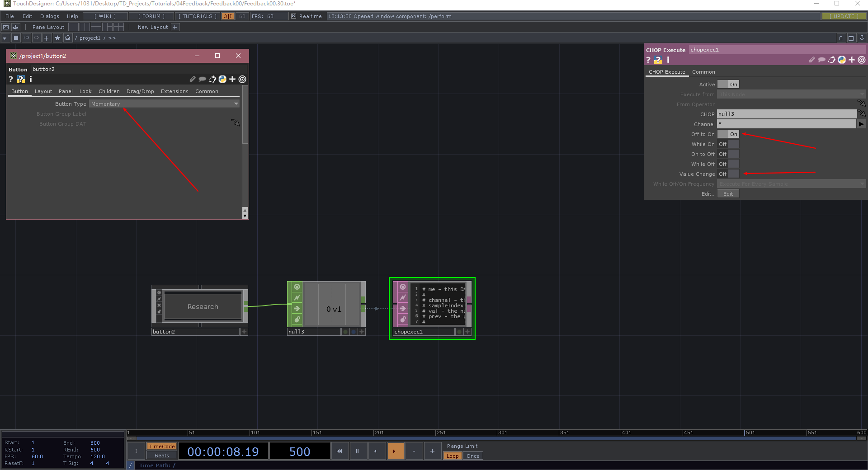Switch to the Common tab in CHOP Execute
868x470 pixels.
(x=703, y=72)
